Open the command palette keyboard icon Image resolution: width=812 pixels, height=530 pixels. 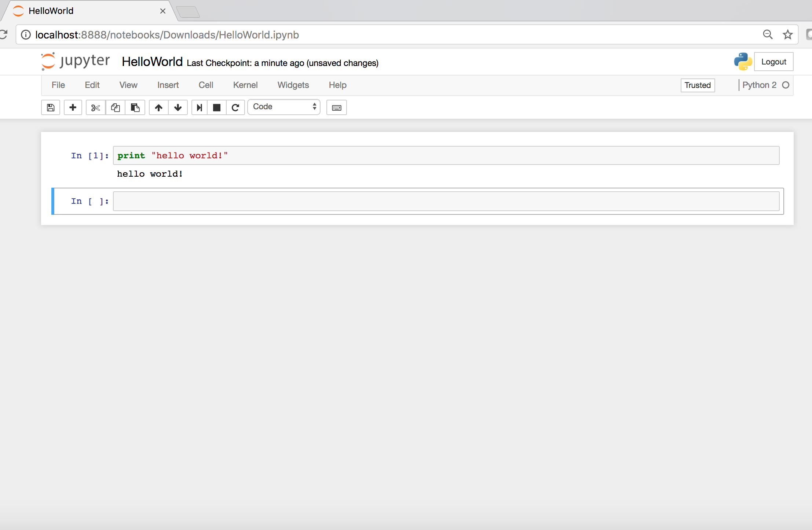tap(336, 107)
